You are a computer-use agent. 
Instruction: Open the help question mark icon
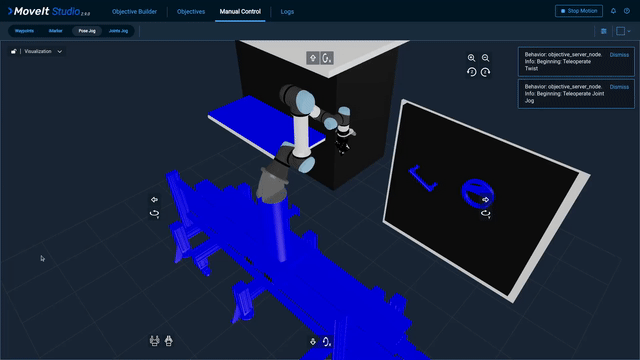tap(627, 11)
